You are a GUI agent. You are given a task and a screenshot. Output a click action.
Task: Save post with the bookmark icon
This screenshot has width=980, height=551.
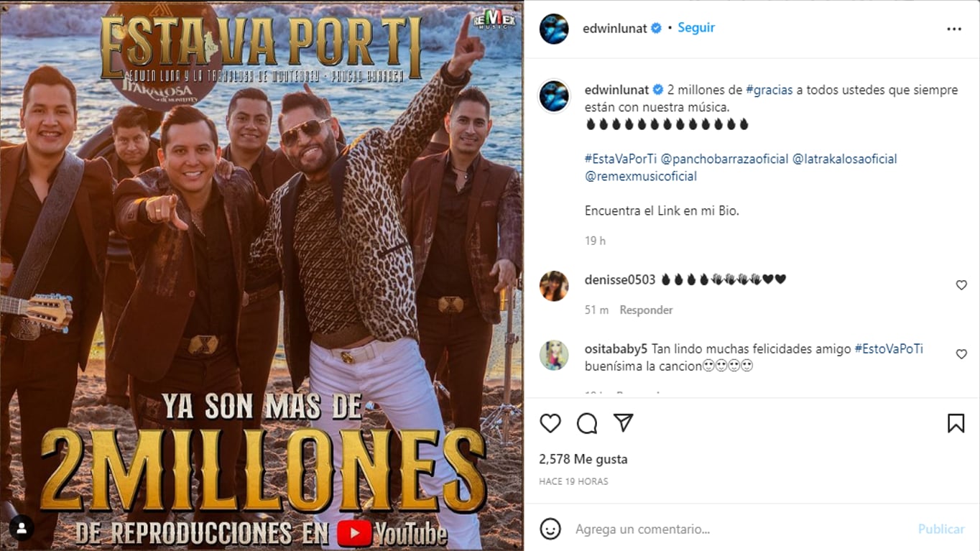click(956, 423)
